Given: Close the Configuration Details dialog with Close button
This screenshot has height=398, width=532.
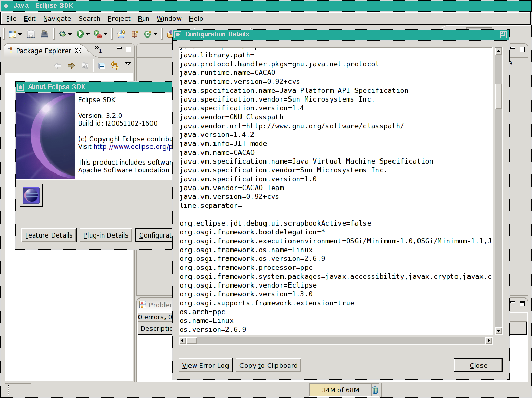Looking at the screenshot, I should 478,365.
